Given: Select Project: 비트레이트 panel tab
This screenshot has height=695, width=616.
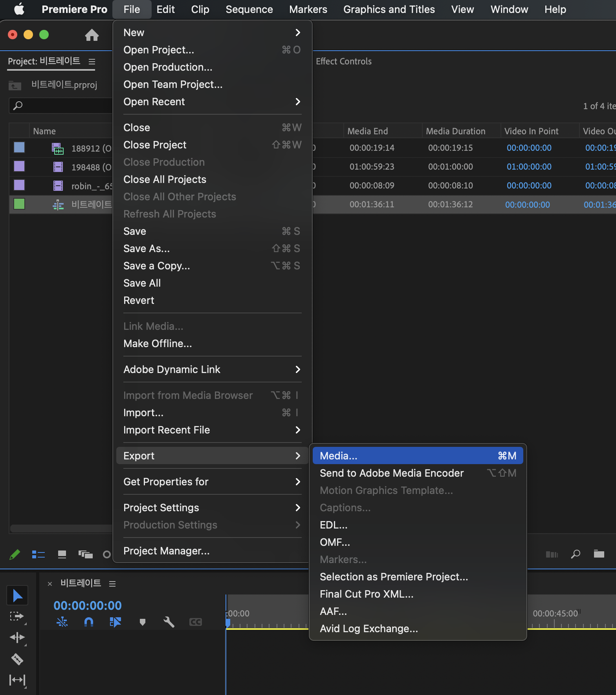Looking at the screenshot, I should tap(44, 61).
